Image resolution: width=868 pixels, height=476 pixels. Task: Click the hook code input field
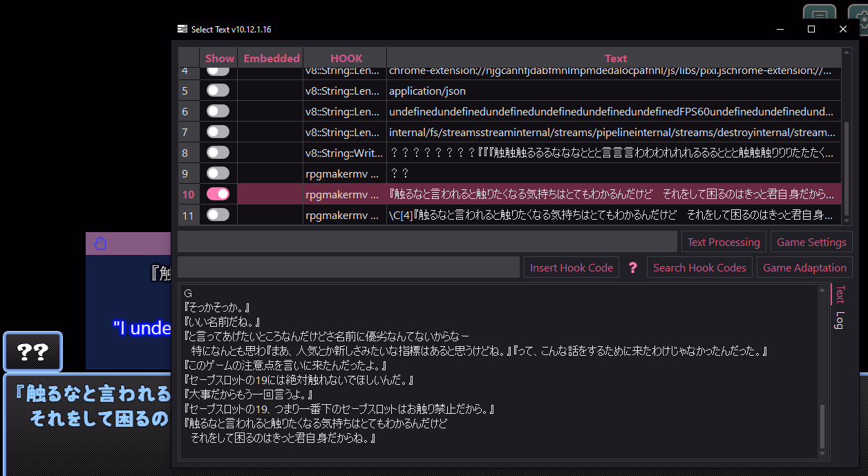(x=348, y=268)
